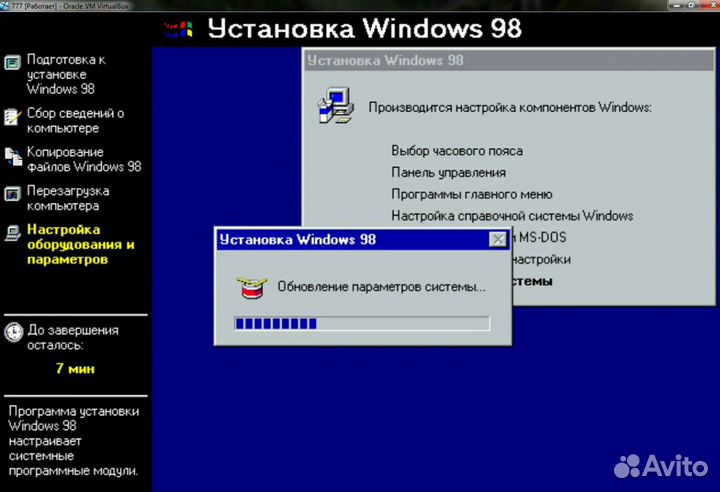This screenshot has width=720, height=492.
Task: Click the notepad icon beside Сбор сведений
Action: click(x=12, y=116)
